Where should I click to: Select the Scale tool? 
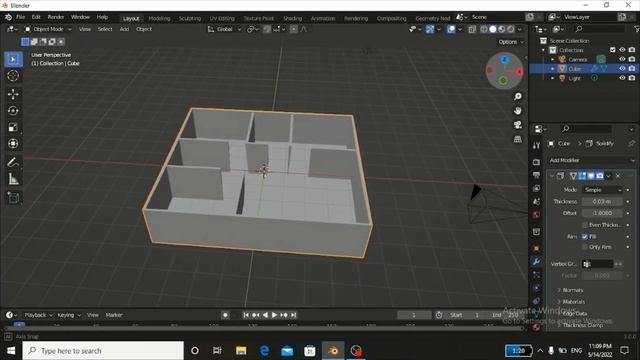(13, 127)
